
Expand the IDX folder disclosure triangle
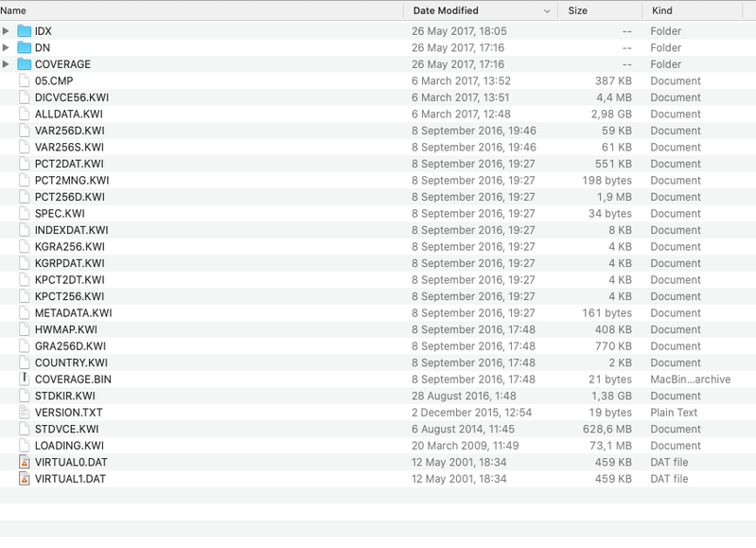point(6,31)
